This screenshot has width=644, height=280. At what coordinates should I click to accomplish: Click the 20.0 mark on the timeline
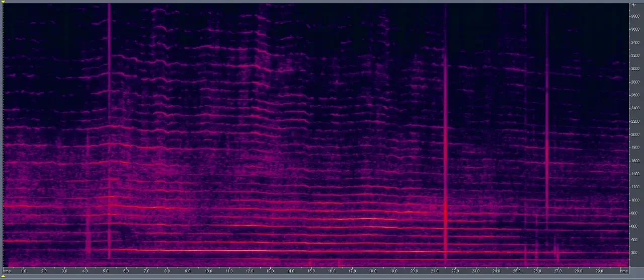click(x=414, y=271)
